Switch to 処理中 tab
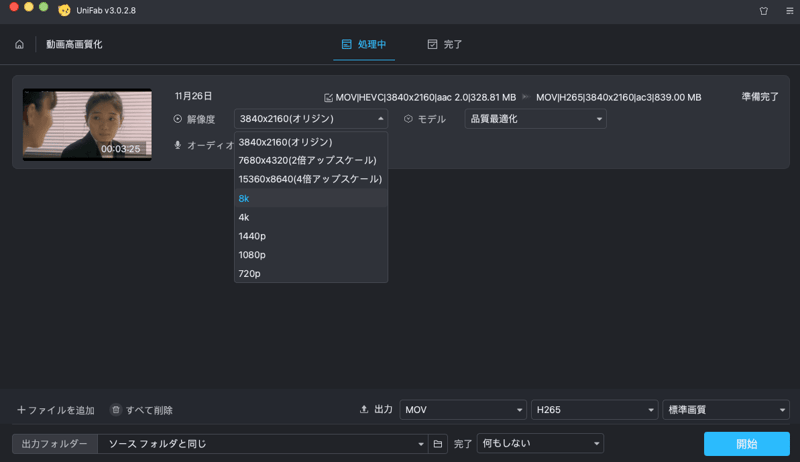This screenshot has width=800, height=462. (364, 44)
